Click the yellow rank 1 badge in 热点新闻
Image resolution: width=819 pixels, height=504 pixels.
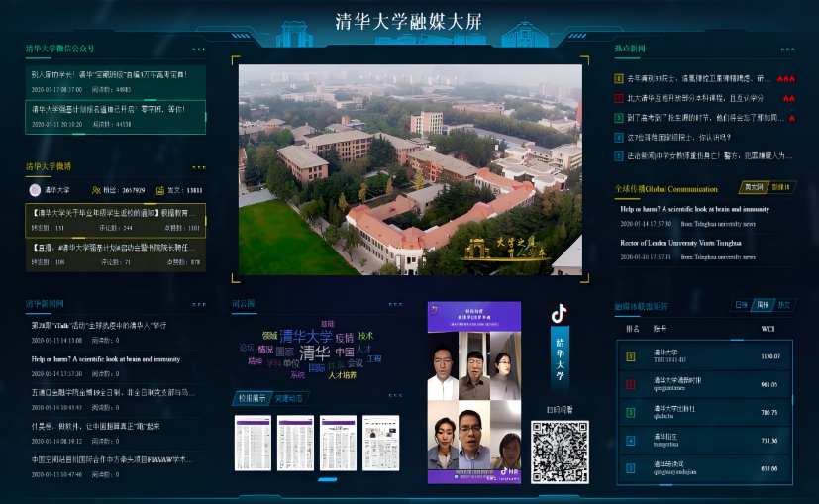618,79
